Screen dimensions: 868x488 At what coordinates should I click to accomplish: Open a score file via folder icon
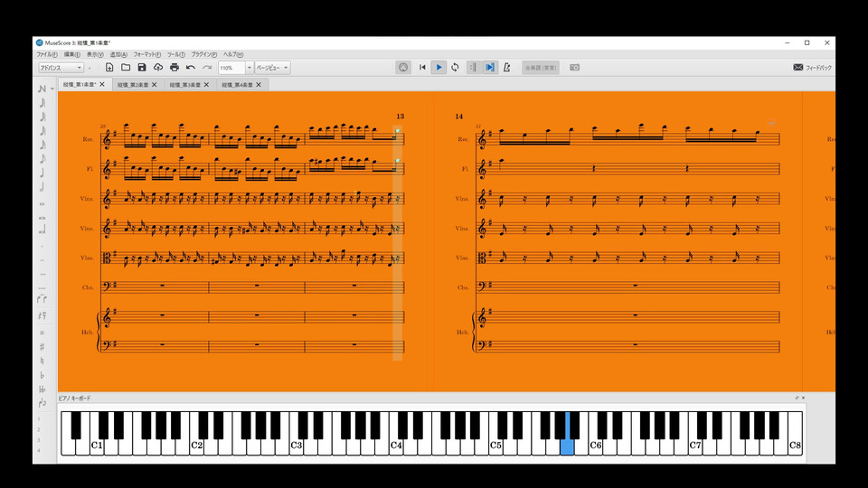coord(126,68)
